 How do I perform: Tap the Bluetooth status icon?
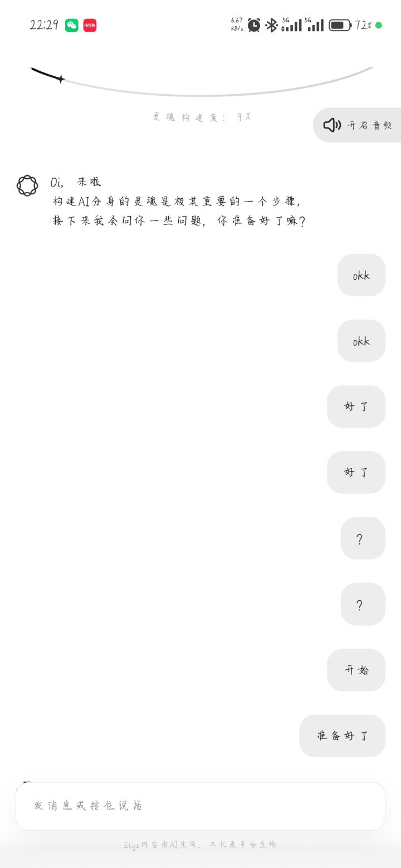(271, 25)
